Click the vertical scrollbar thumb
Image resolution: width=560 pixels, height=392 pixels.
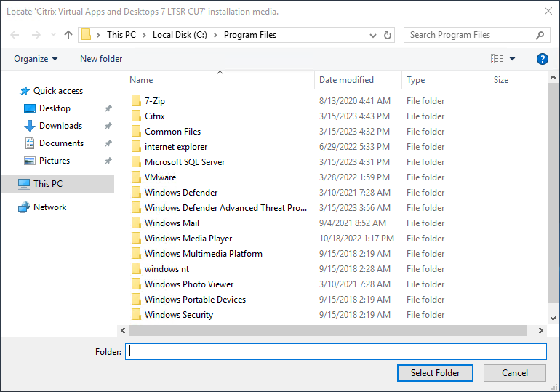[553, 193]
